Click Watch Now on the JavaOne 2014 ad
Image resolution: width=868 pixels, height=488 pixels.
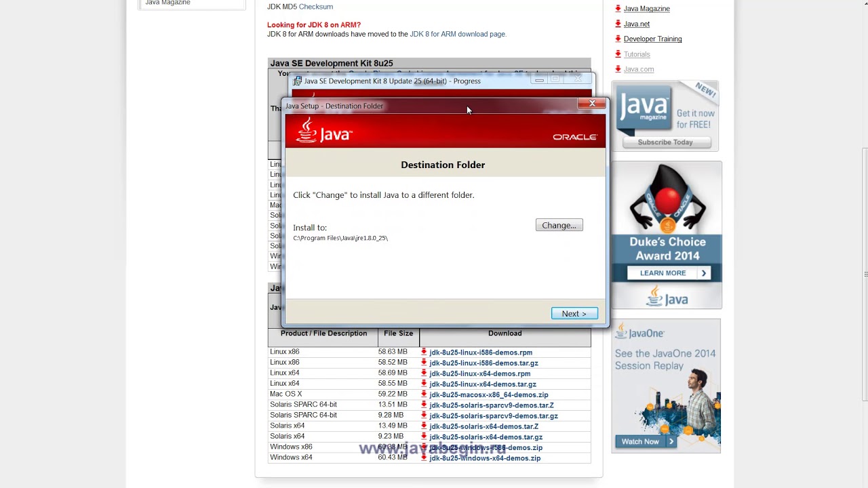coord(646,441)
